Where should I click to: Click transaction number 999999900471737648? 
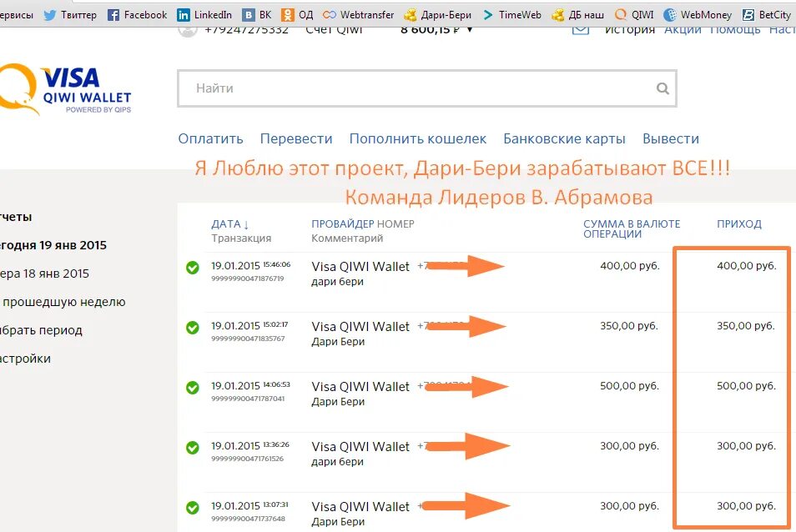tap(249, 519)
